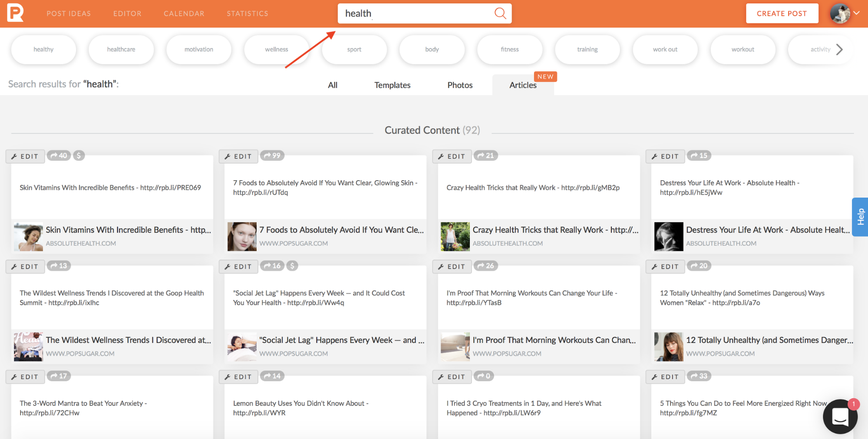Select the sport keyword chip
The height and width of the screenshot is (439, 868).
pyautogui.click(x=354, y=50)
